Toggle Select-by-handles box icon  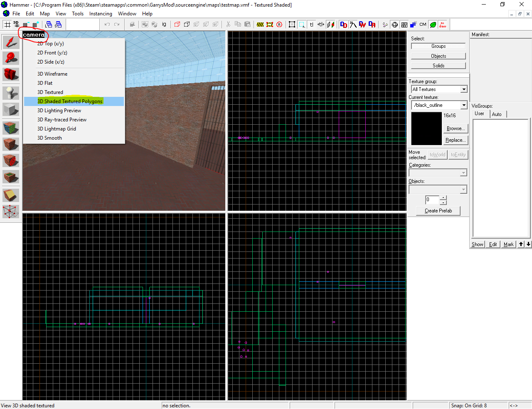click(292, 25)
